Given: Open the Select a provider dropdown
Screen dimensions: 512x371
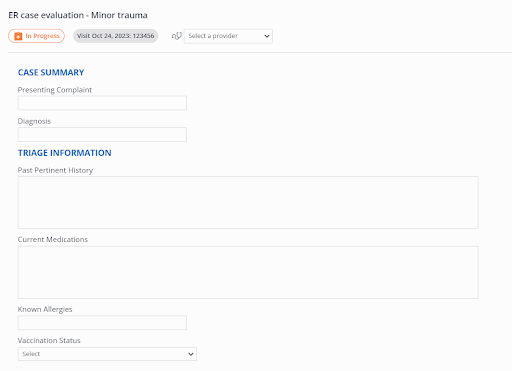Looking at the screenshot, I should point(228,36).
